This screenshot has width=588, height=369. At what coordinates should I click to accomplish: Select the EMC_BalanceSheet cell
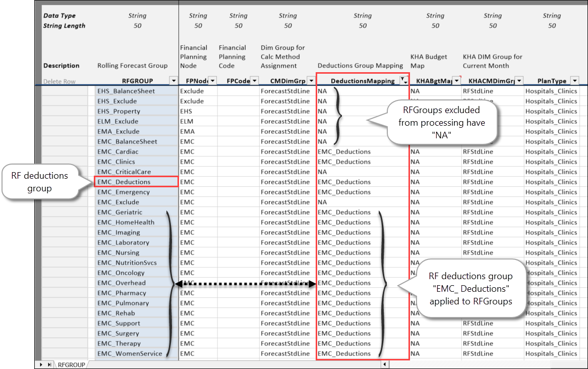click(136, 142)
